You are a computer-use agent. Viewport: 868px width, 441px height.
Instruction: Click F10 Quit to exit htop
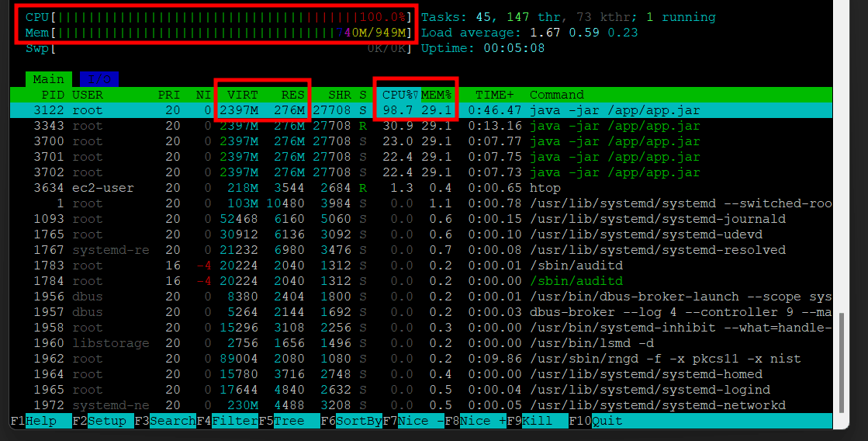[599, 421]
